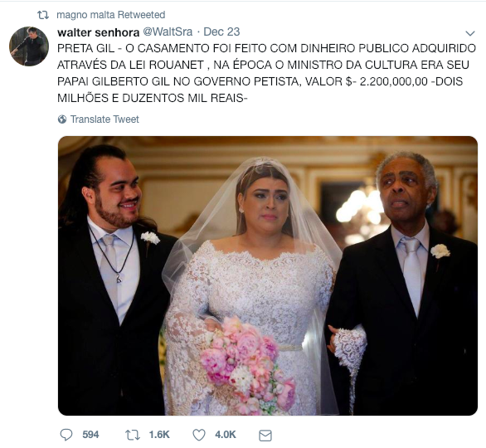Click the 1.6K retweets count

click(x=159, y=435)
